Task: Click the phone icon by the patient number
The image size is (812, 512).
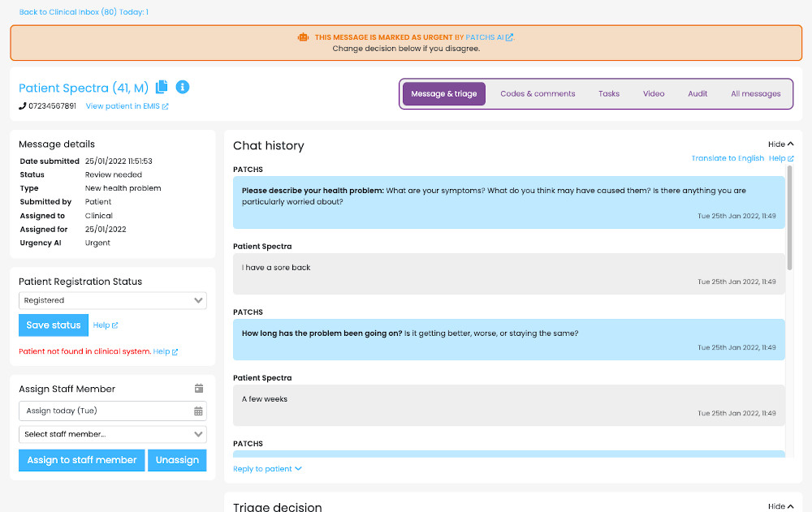Action: coord(22,106)
